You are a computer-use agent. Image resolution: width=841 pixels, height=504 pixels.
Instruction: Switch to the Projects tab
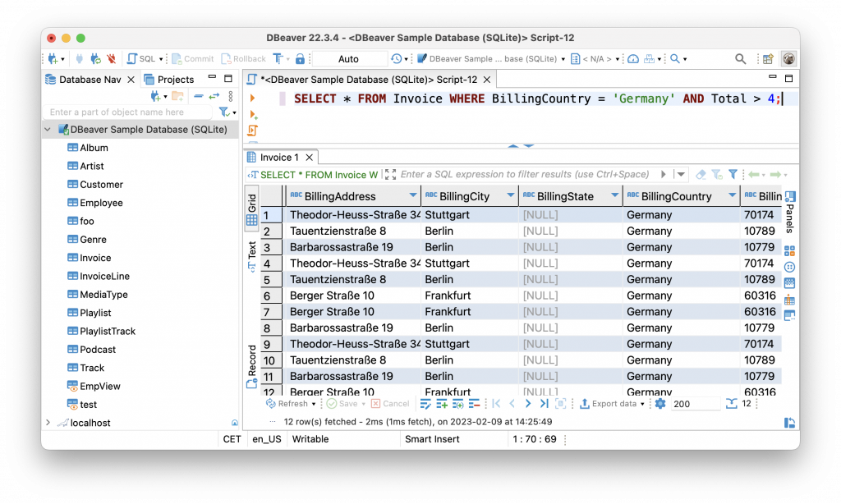pos(169,80)
